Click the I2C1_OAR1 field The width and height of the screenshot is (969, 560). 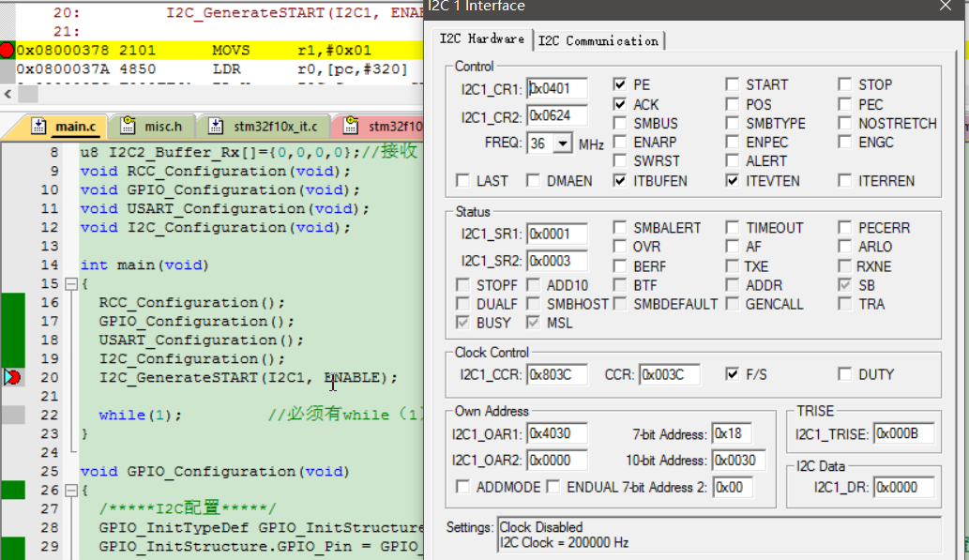click(557, 433)
